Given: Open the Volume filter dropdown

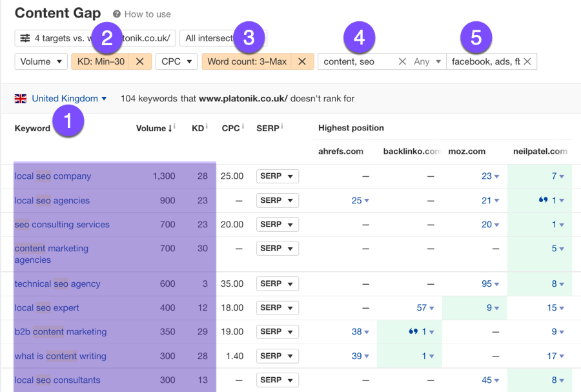Looking at the screenshot, I should 41,61.
